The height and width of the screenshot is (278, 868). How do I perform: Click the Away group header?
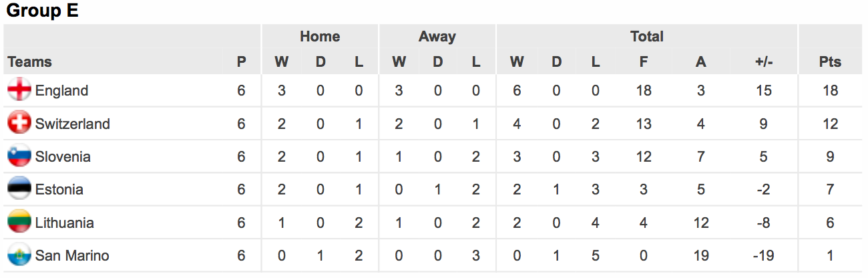tap(437, 37)
